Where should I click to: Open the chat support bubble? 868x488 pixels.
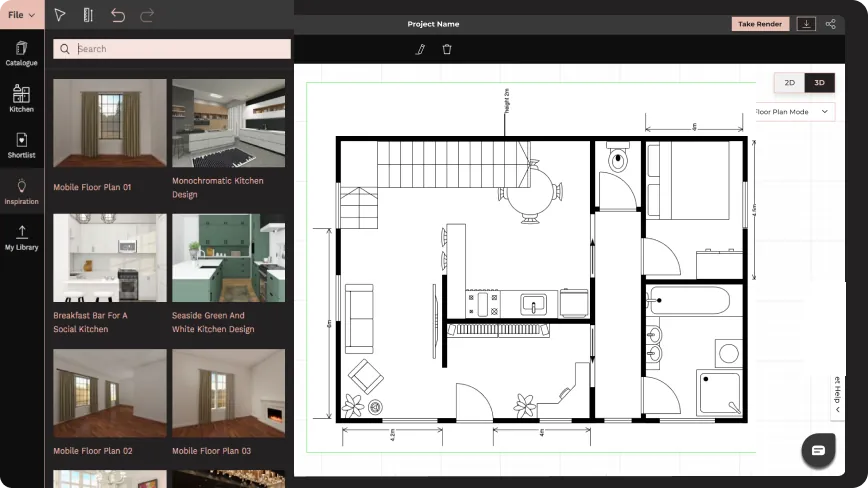click(x=818, y=450)
